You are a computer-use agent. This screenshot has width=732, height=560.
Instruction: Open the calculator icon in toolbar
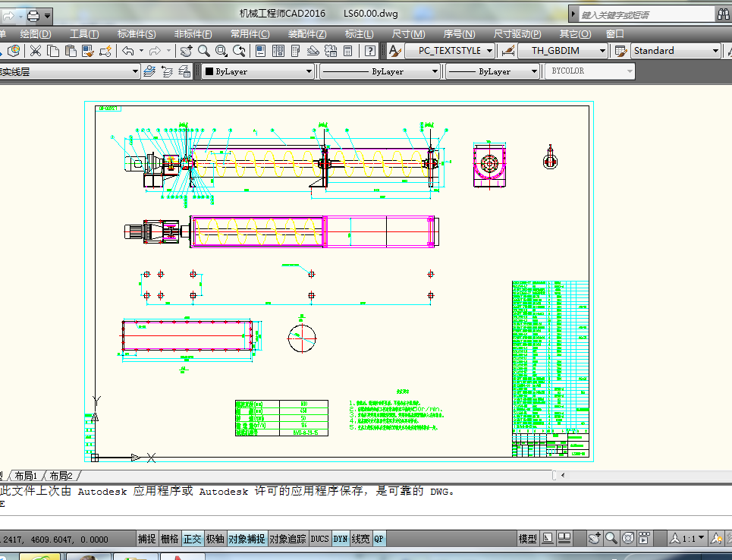[348, 51]
